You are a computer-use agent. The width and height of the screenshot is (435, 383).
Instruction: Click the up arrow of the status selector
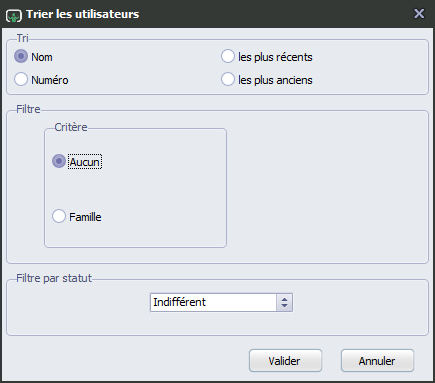pos(284,299)
